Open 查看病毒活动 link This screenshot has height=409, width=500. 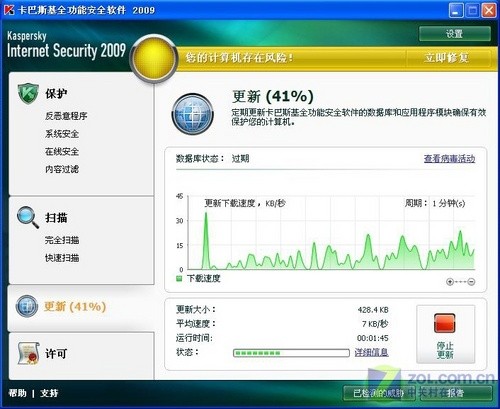coord(449,159)
